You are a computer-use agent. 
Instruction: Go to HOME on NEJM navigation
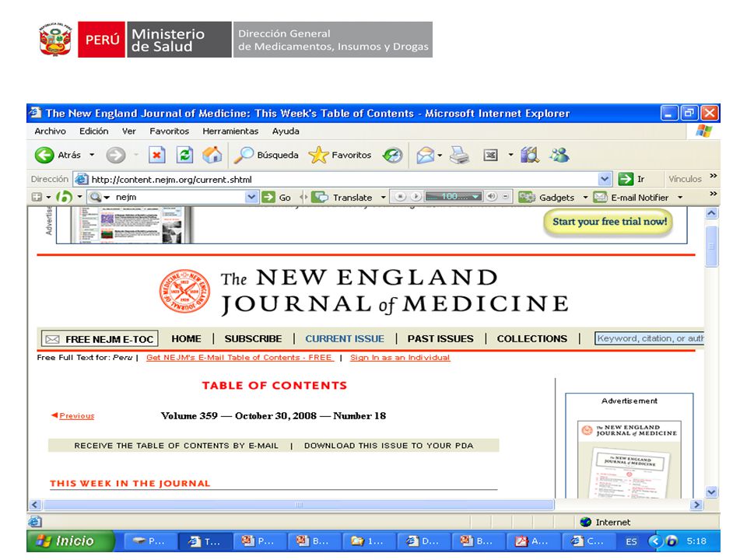click(x=186, y=338)
